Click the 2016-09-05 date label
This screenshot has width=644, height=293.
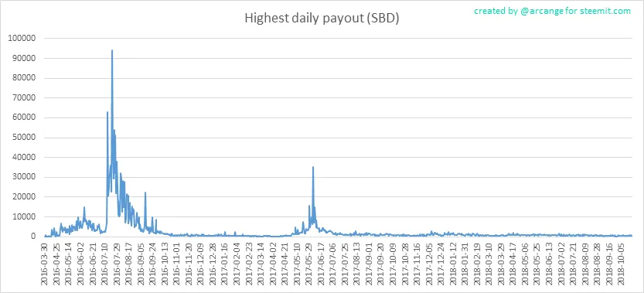point(141,264)
